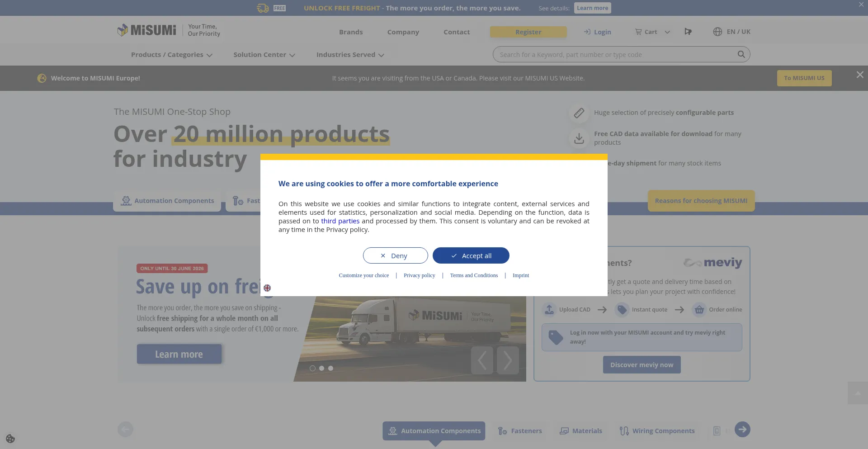The image size is (868, 449).
Task: Click the Discover meviy now button
Action: click(642, 365)
